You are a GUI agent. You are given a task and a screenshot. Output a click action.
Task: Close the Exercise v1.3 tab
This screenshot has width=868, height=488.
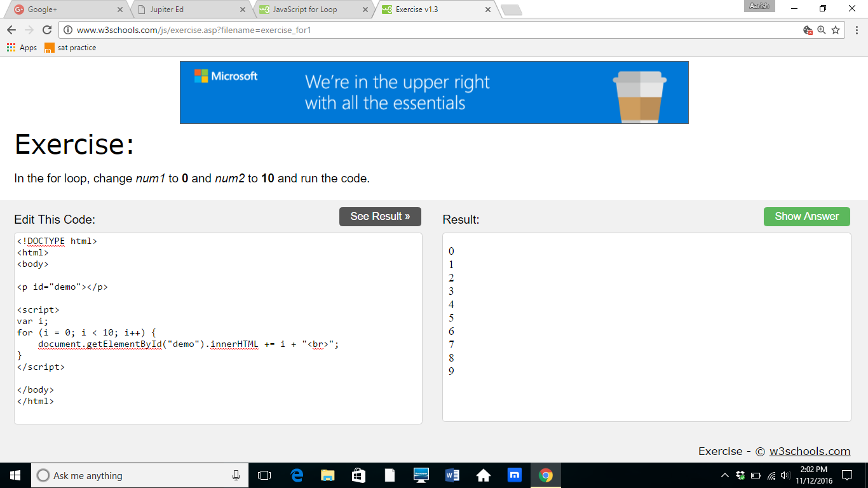tap(488, 10)
